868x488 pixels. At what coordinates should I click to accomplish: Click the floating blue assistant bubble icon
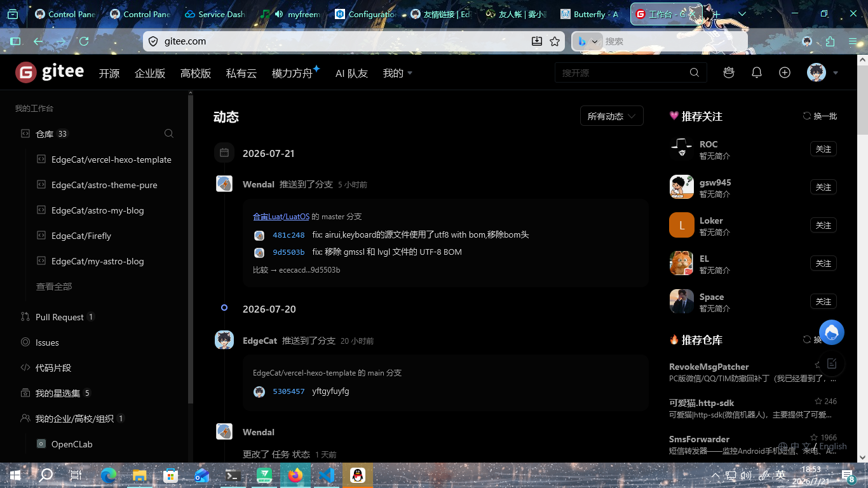pos(832,332)
